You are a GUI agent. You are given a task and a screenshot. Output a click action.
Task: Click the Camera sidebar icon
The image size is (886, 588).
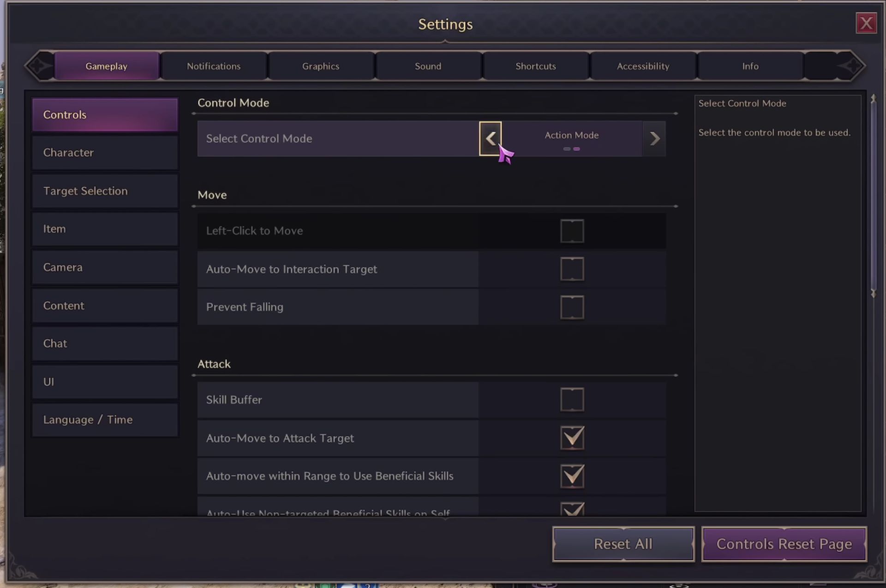coord(62,266)
